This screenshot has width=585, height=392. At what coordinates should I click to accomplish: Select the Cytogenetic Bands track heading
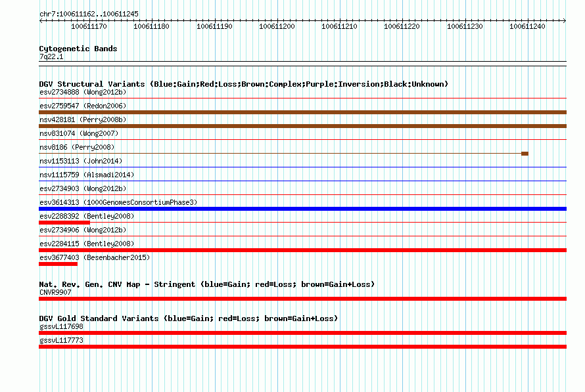[x=78, y=49]
